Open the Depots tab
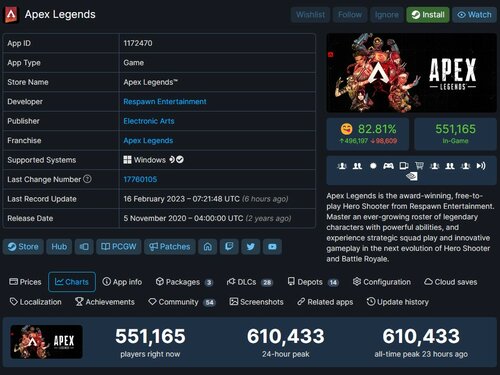 pos(313,282)
